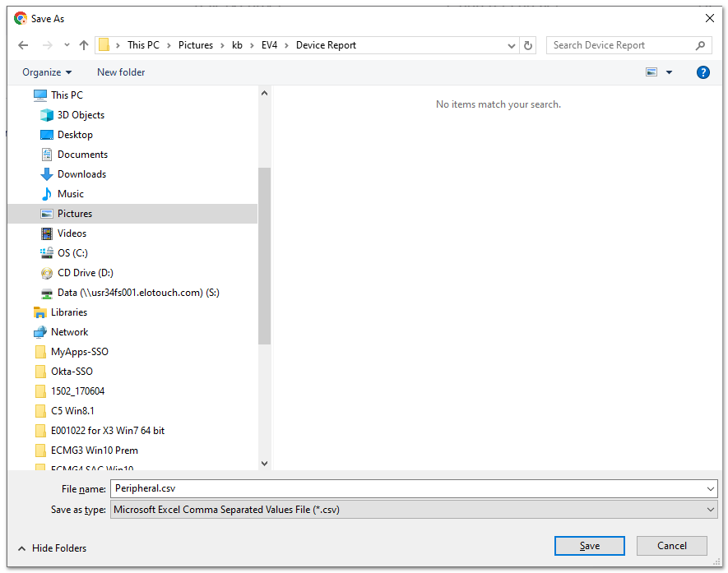The image size is (728, 573).
Task: Open CD Drive (D:)
Action: [86, 273]
